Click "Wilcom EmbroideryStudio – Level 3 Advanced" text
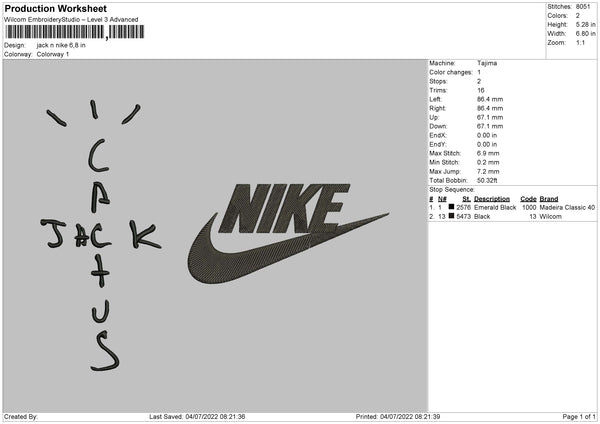The height and width of the screenshot is (424, 600). tap(71, 20)
